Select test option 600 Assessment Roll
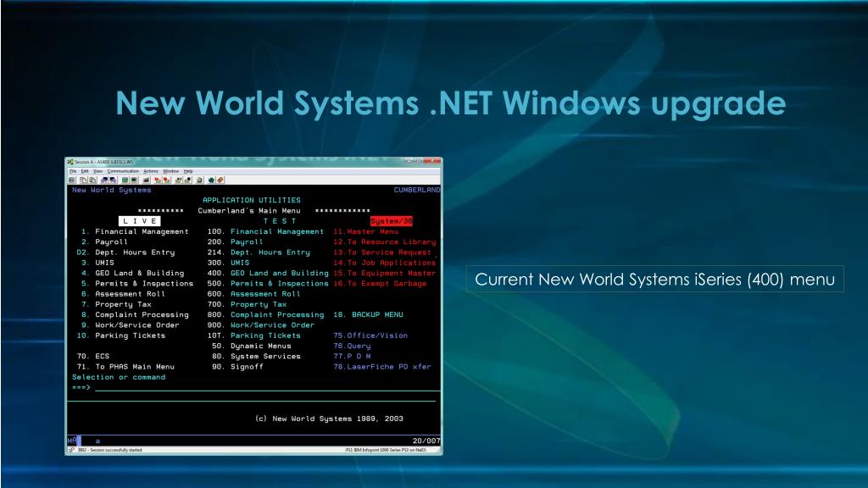This screenshot has height=488, width=868. 254,294
